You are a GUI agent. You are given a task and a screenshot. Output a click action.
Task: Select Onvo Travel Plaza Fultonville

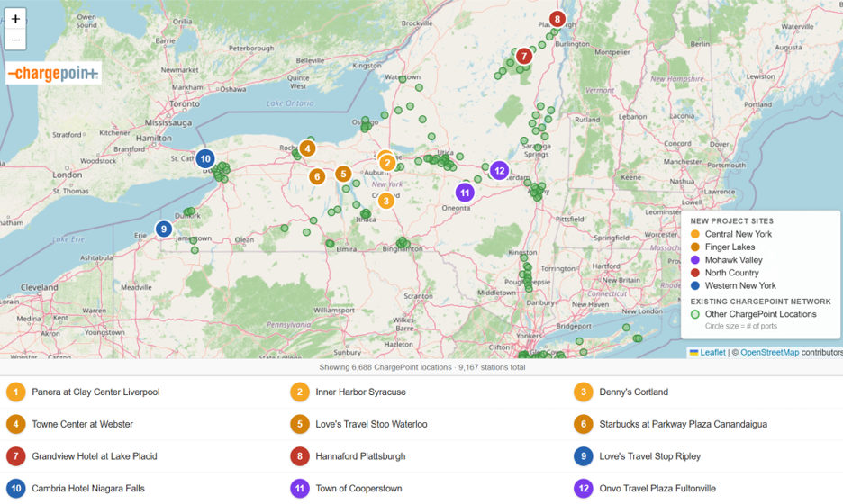tap(657, 489)
